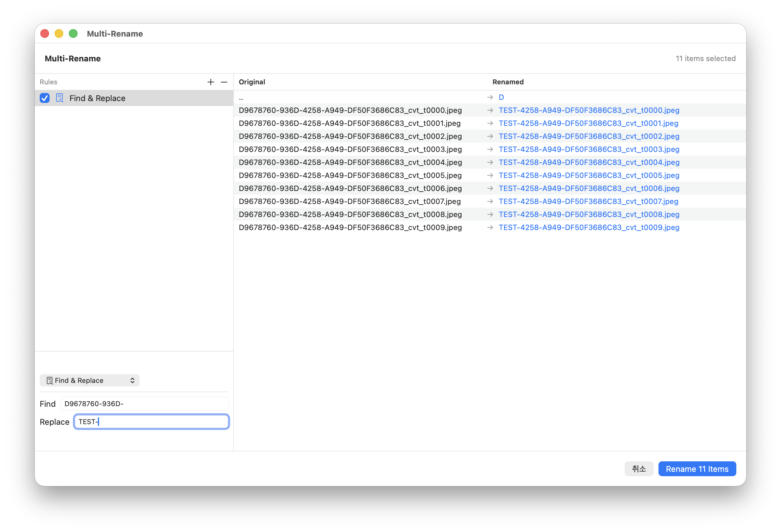Click the arrow beside the t0005 file row
The image size is (781, 532).
click(489, 175)
